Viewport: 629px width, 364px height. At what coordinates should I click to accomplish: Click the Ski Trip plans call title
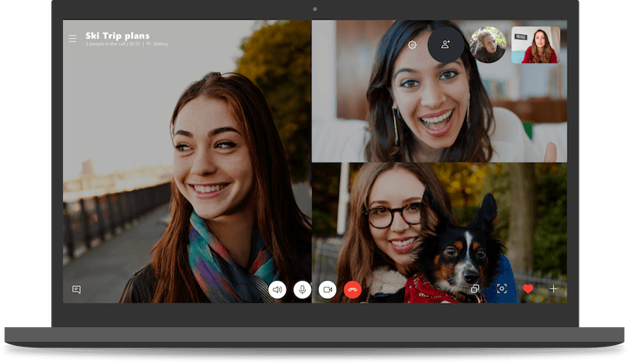click(117, 35)
